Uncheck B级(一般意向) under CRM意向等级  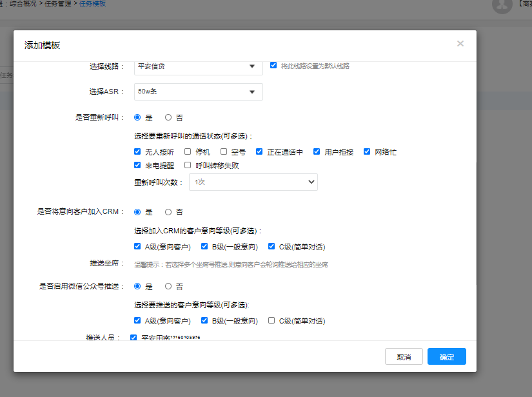pyautogui.click(x=204, y=246)
